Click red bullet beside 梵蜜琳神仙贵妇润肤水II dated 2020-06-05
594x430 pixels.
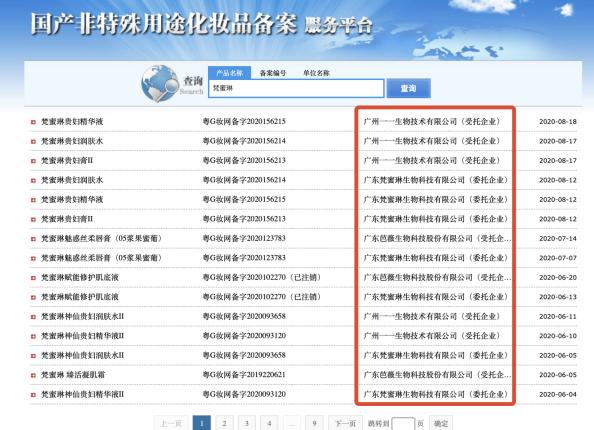(x=33, y=356)
